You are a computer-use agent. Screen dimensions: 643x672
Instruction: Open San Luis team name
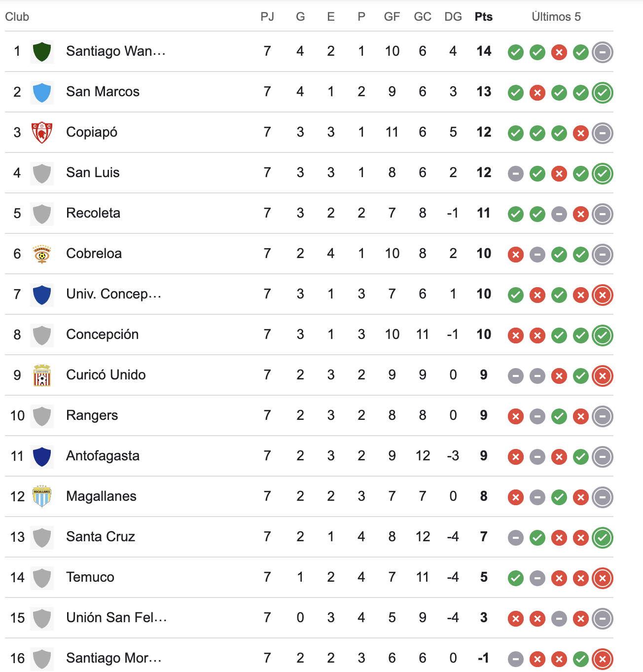93,173
